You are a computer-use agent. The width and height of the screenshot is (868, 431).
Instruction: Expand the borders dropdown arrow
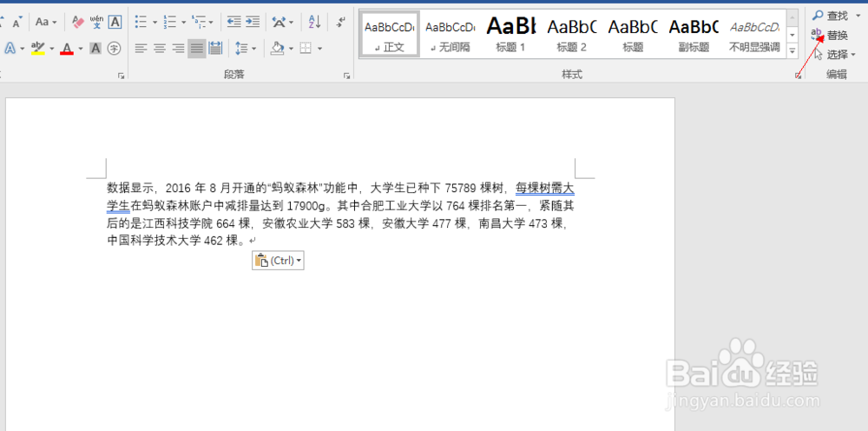point(319,49)
